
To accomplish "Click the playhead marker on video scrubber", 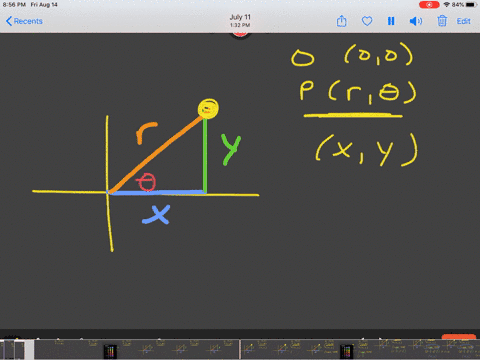I will 240,349.
